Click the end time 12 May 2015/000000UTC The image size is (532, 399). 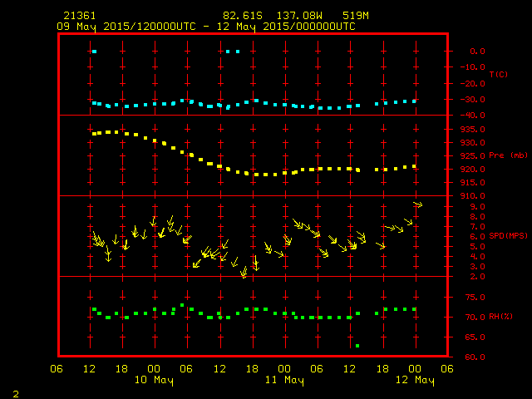(x=286, y=27)
